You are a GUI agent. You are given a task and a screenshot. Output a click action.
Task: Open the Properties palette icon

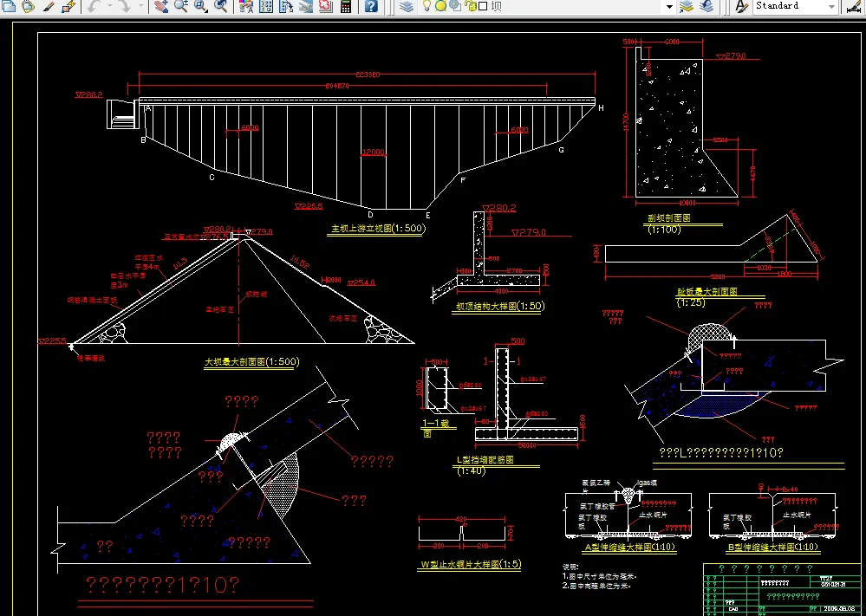[x=246, y=6]
